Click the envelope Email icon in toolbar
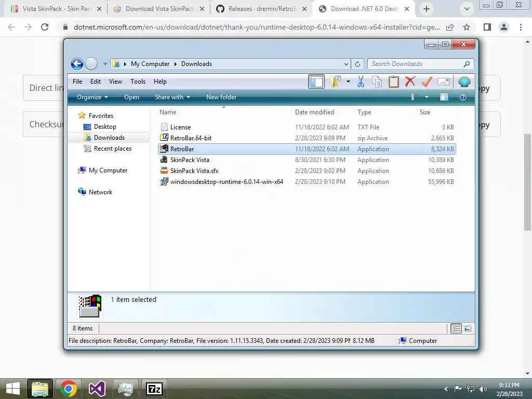Image resolution: width=532 pixels, height=399 pixels. (444, 82)
